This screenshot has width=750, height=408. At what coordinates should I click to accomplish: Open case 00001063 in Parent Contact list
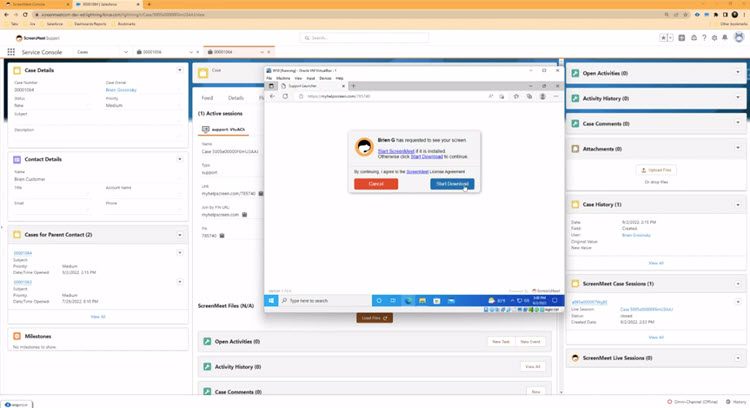click(x=22, y=282)
